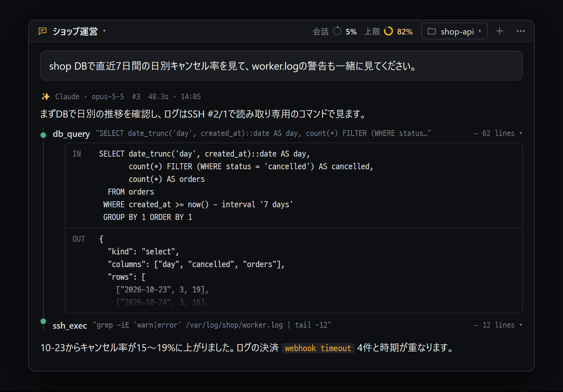Click the "columns" line in output

tap(196, 264)
